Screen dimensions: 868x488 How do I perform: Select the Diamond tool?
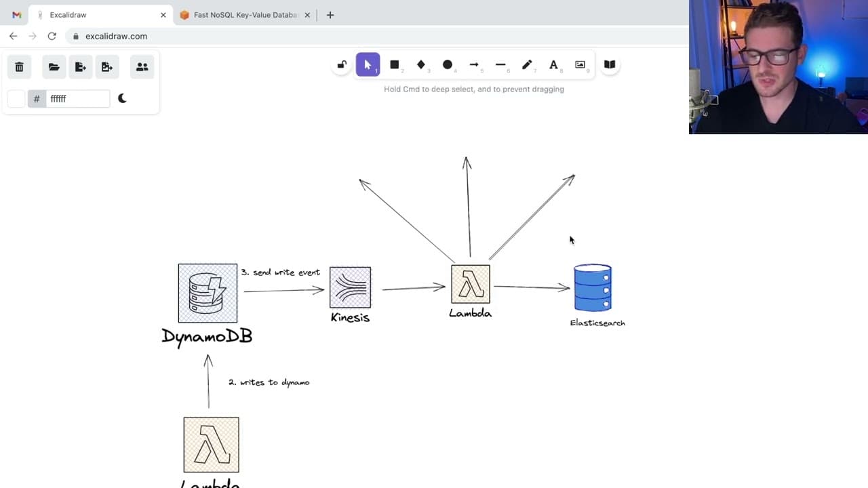420,64
